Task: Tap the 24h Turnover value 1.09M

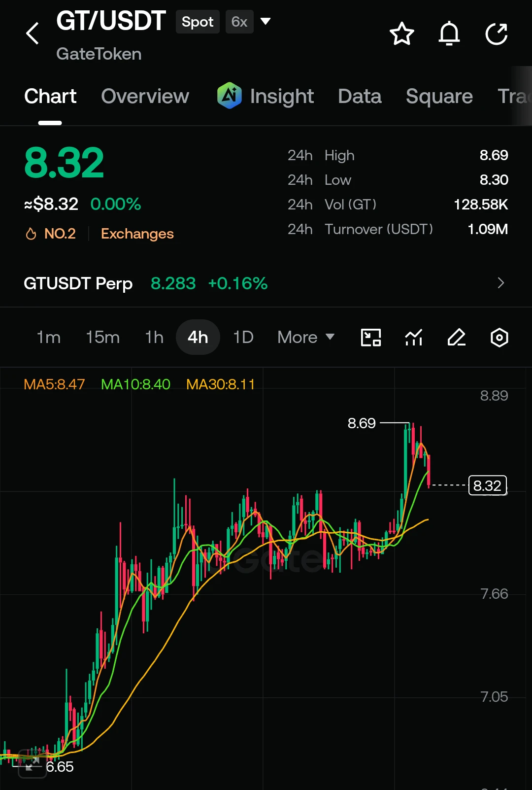Action: click(488, 229)
